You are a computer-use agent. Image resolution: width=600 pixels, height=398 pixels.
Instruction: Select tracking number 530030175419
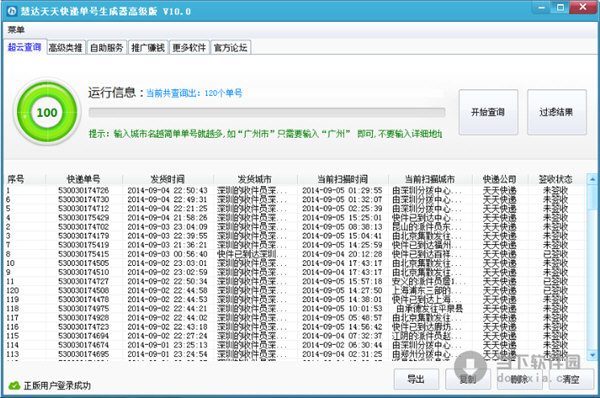coord(83,245)
